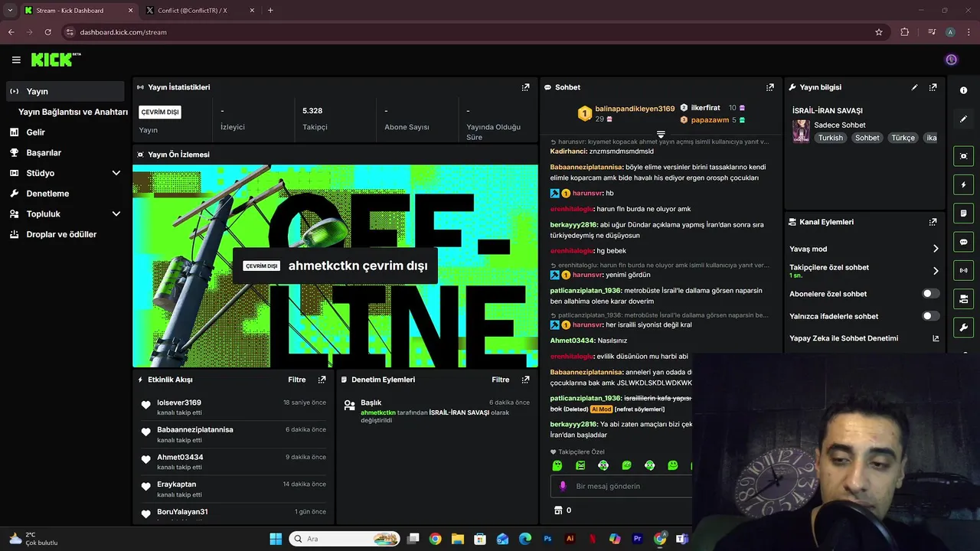The width and height of the screenshot is (980, 551).
Task: Switch to Conflict (@ConflictTR) / X tab
Action: pyautogui.click(x=199, y=11)
